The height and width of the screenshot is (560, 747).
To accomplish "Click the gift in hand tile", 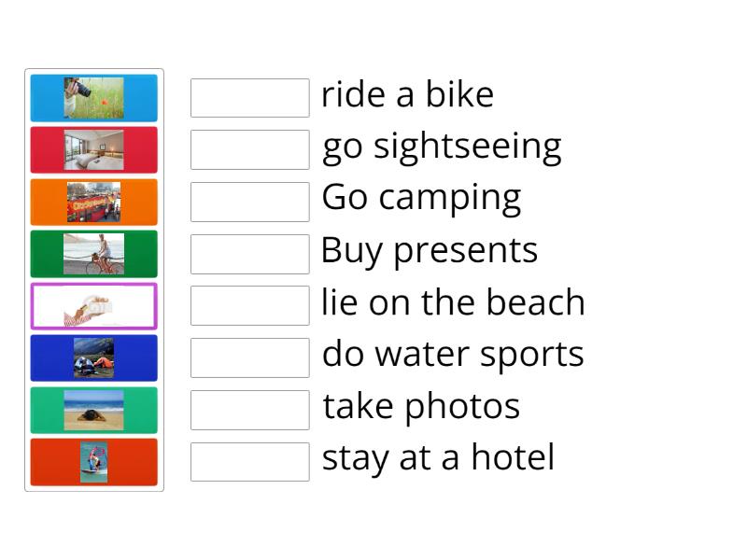I will [93, 306].
